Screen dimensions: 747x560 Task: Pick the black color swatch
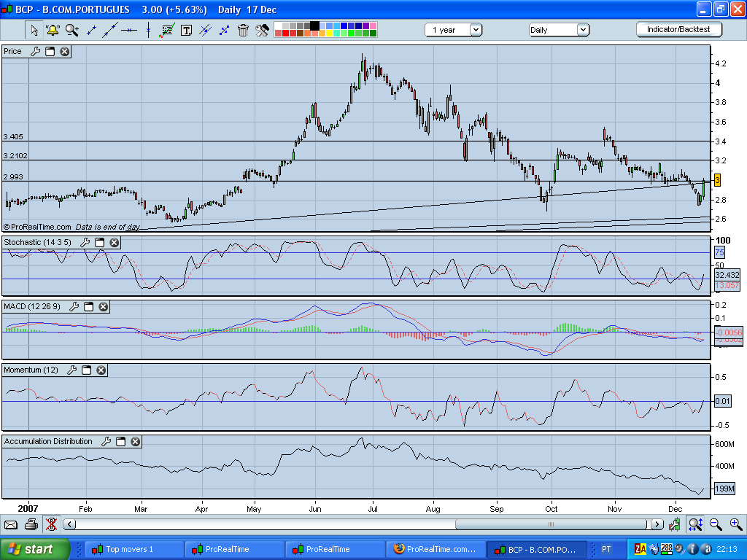point(314,26)
